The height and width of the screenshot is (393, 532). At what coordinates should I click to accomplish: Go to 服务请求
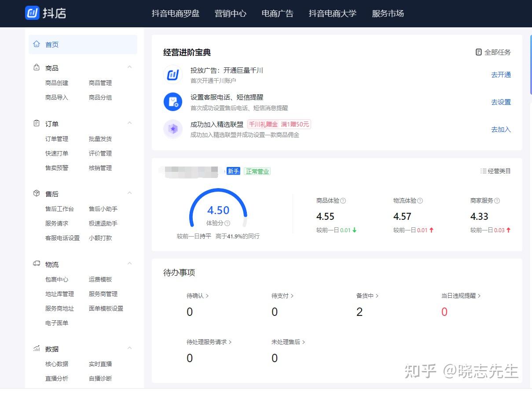pos(57,223)
